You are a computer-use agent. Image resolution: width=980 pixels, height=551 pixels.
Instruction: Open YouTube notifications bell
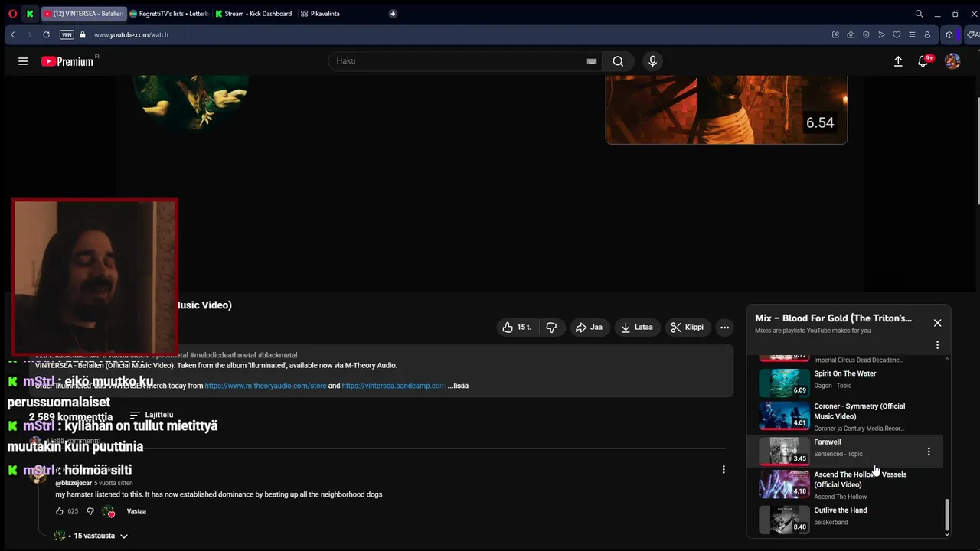[923, 61]
